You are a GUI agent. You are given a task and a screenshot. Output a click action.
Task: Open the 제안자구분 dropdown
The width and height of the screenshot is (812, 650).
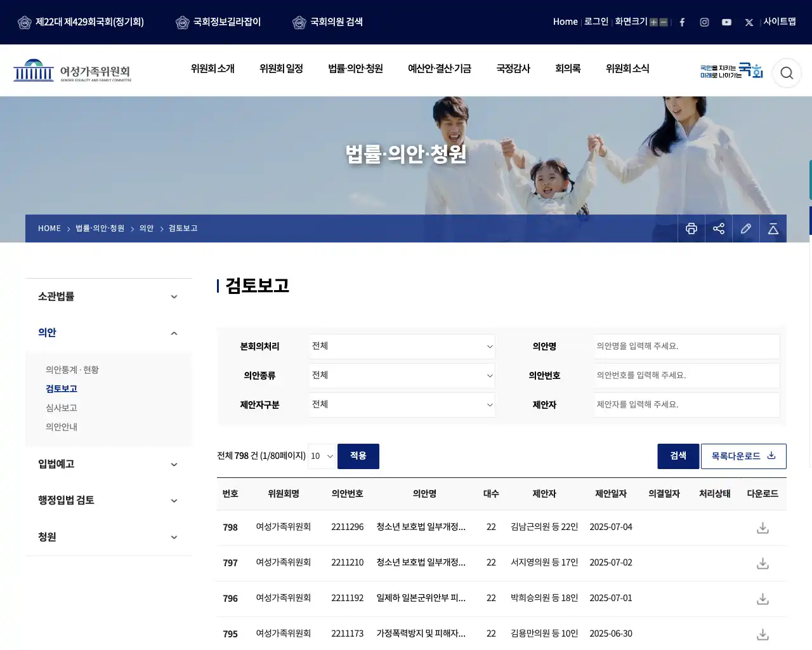(402, 405)
